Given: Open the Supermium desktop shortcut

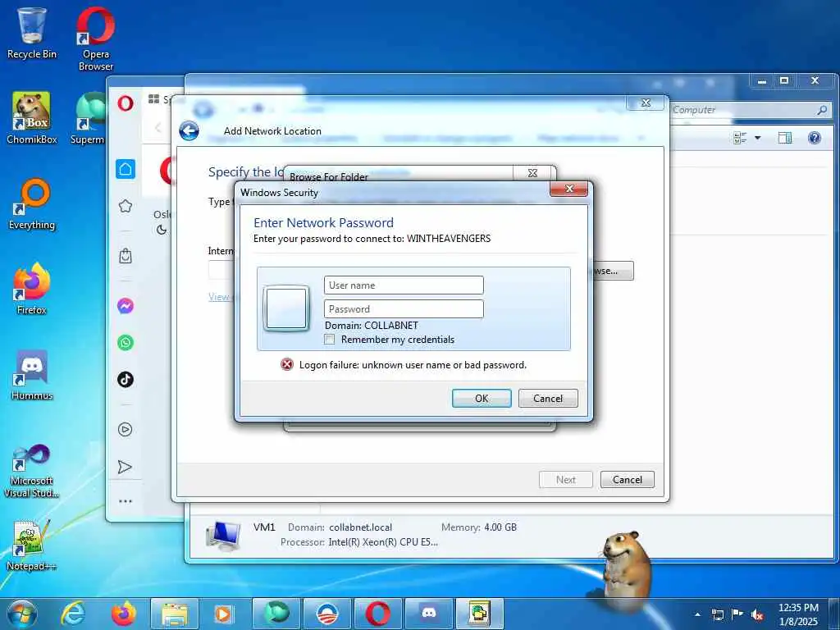Looking at the screenshot, I should tap(90, 118).
